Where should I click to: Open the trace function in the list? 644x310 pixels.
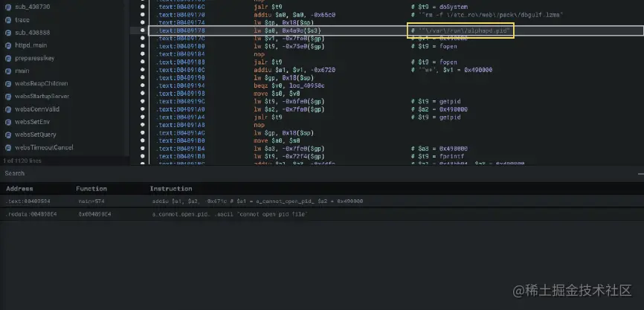pyautogui.click(x=22, y=20)
